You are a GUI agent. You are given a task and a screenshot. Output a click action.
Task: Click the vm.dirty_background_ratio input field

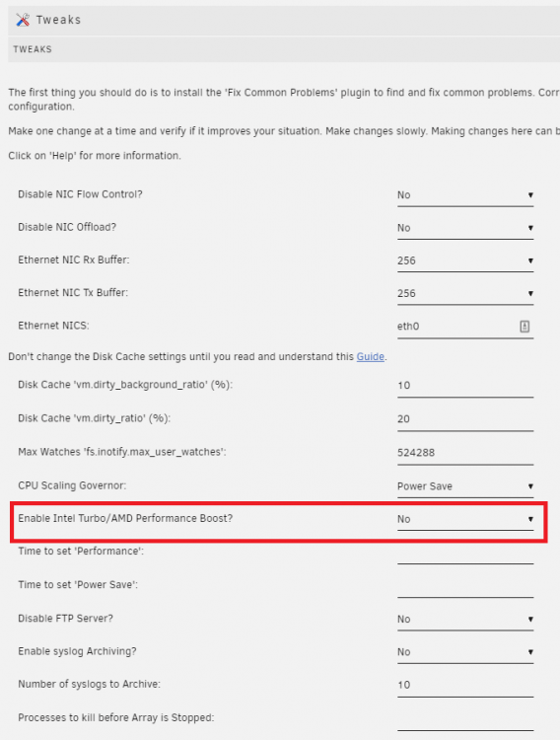tap(465, 386)
